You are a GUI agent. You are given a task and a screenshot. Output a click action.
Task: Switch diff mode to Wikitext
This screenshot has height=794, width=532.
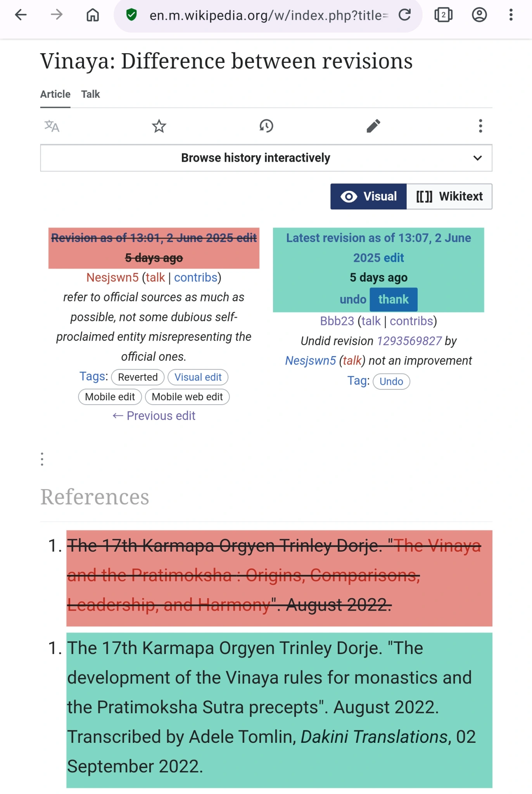click(449, 197)
